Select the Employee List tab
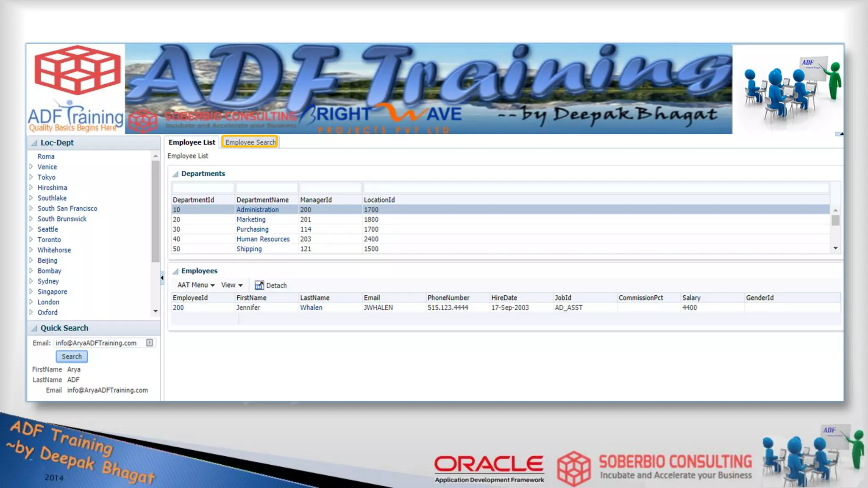The image size is (868, 488). (192, 142)
